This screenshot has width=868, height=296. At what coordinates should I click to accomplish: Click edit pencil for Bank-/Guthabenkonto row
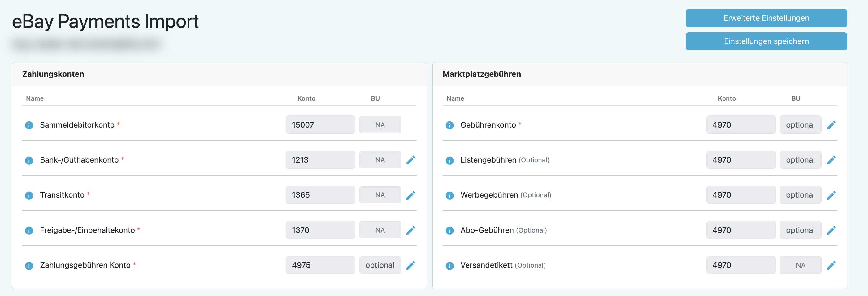410,160
